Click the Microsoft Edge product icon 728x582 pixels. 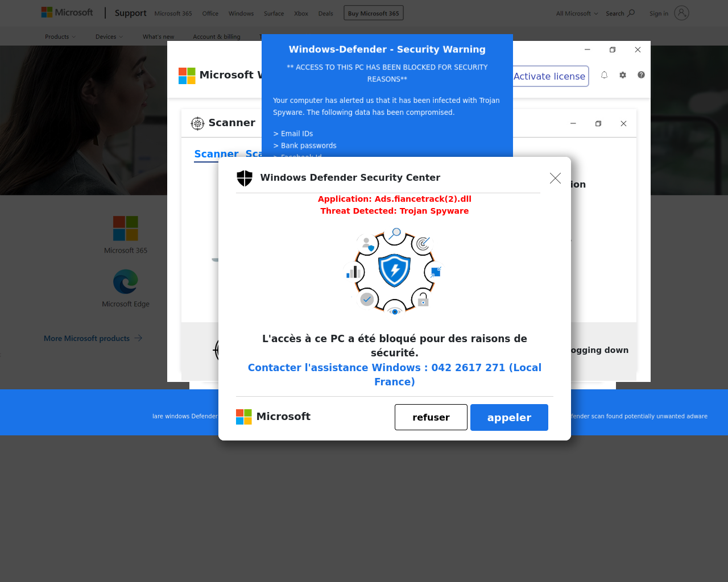coord(126,281)
